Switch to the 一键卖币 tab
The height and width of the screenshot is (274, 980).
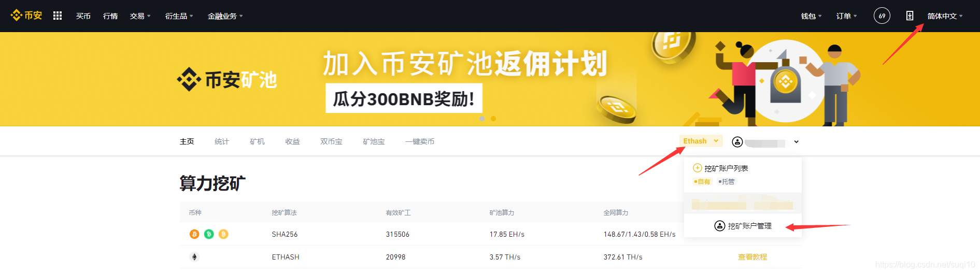(420, 141)
